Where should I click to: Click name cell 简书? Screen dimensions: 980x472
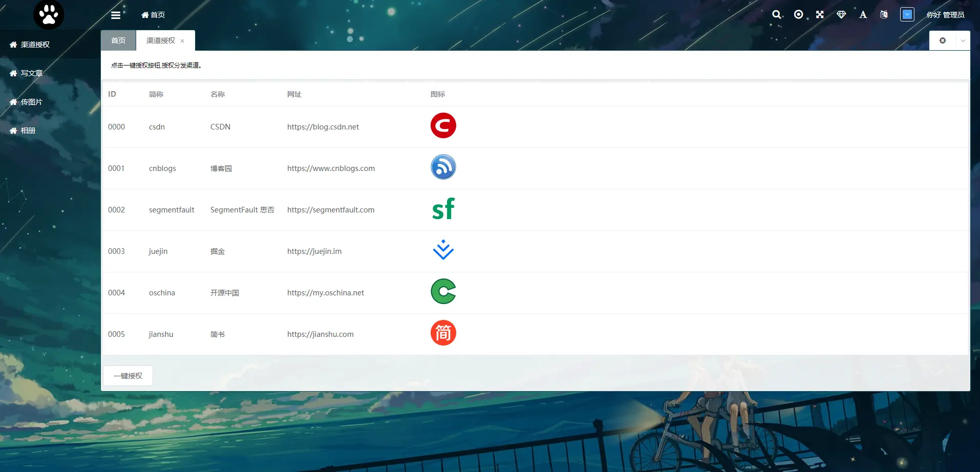click(218, 334)
